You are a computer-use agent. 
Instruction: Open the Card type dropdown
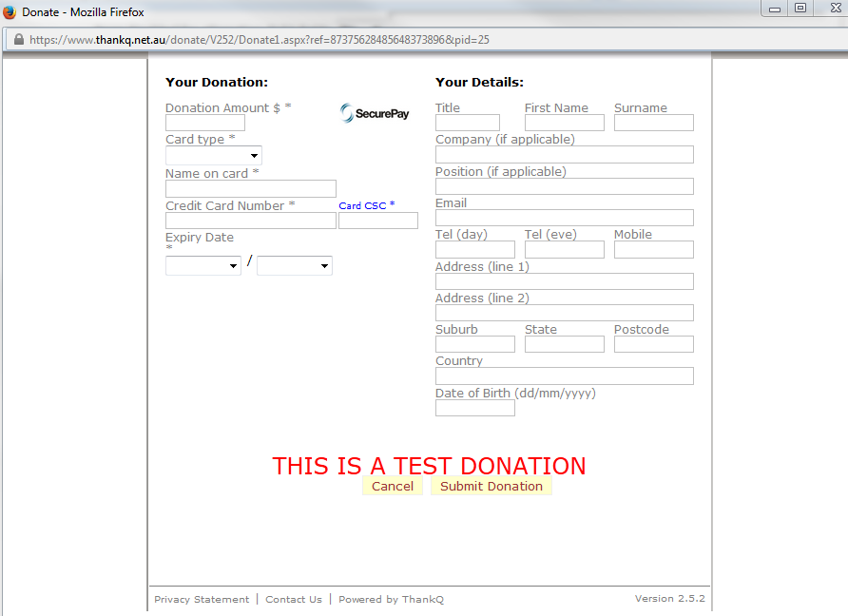214,155
